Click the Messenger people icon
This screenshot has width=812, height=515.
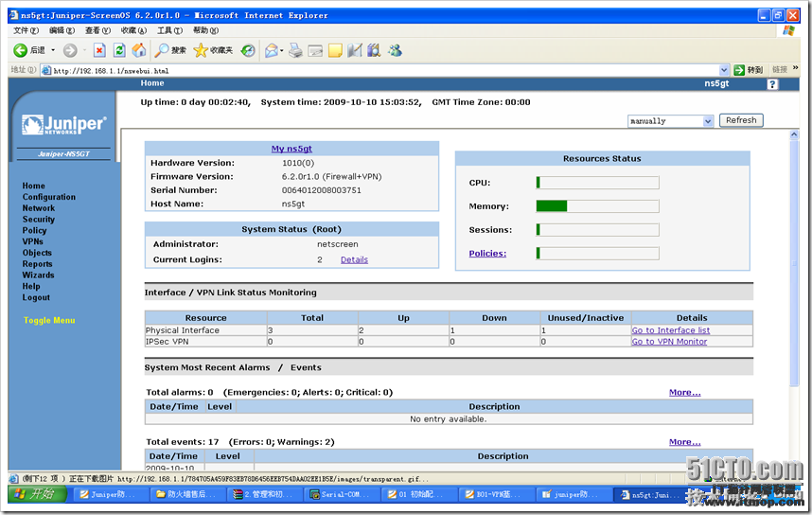[x=396, y=50]
